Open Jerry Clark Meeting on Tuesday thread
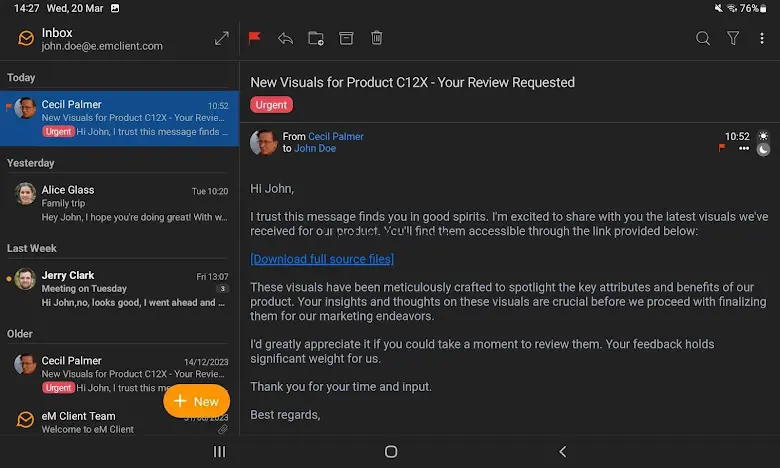 (120, 288)
